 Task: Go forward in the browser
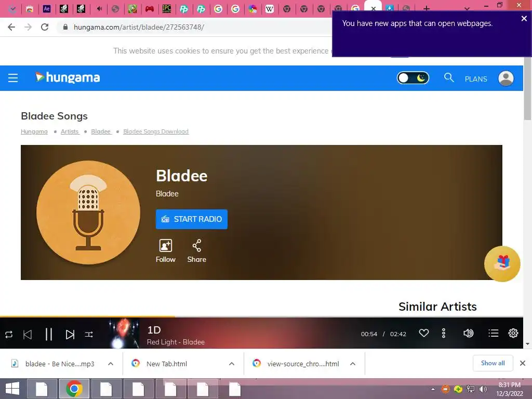pyautogui.click(x=28, y=27)
